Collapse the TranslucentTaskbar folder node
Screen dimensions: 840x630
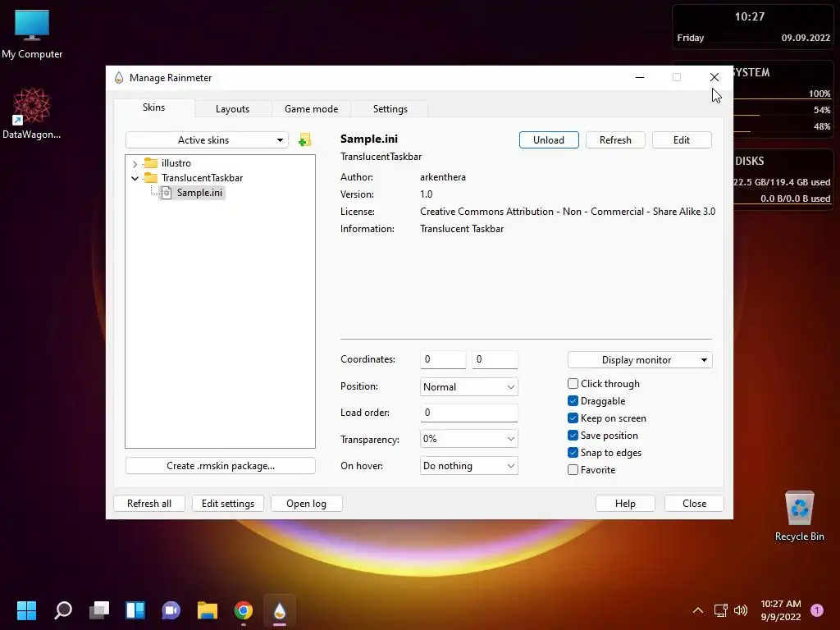click(135, 178)
